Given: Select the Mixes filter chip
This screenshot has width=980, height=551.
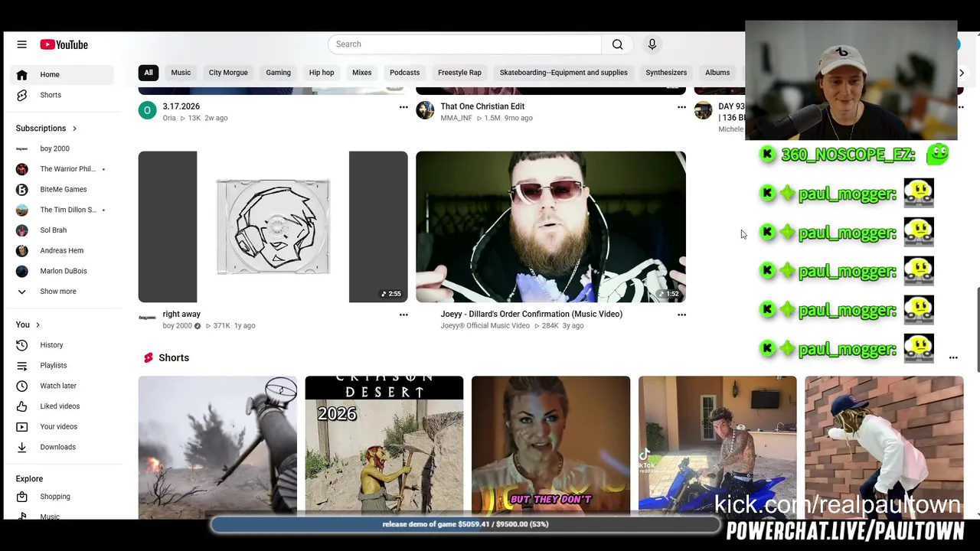Looking at the screenshot, I should click(361, 73).
